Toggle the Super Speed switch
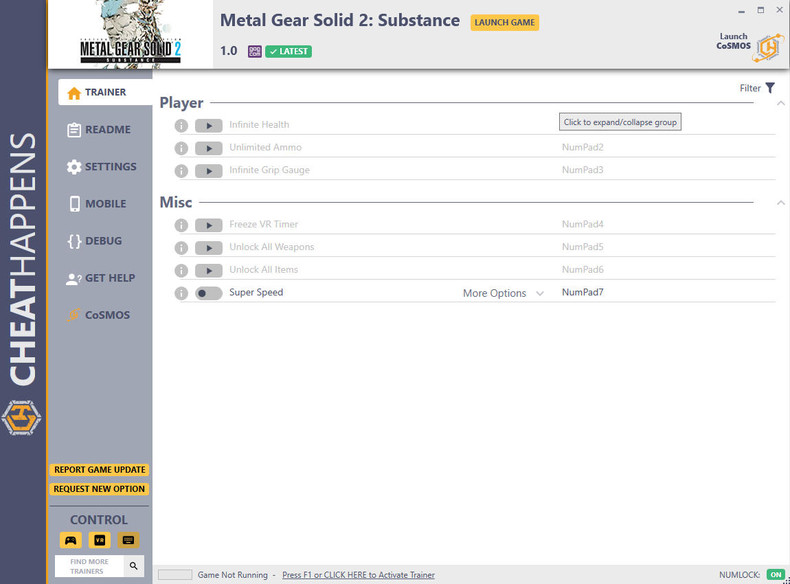 209,293
